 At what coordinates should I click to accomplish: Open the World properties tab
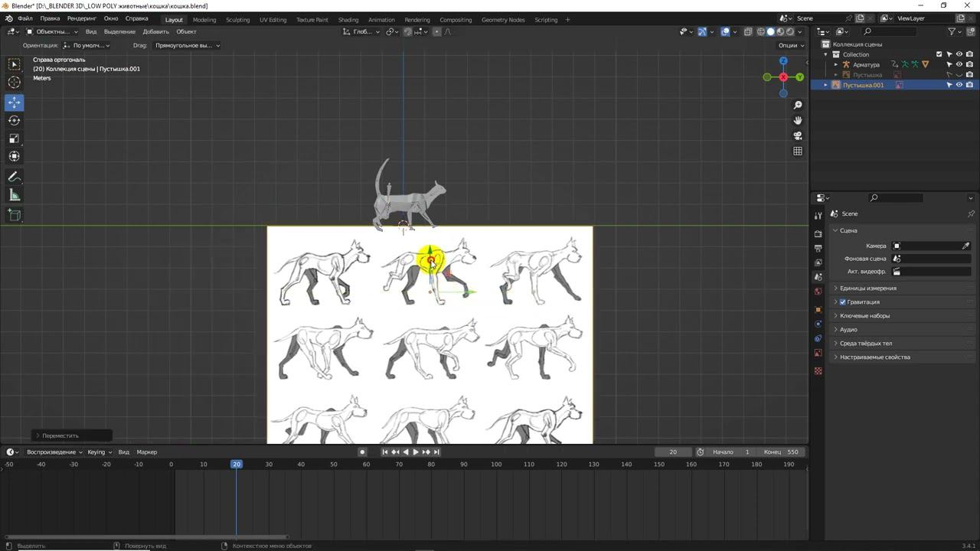coord(818,292)
